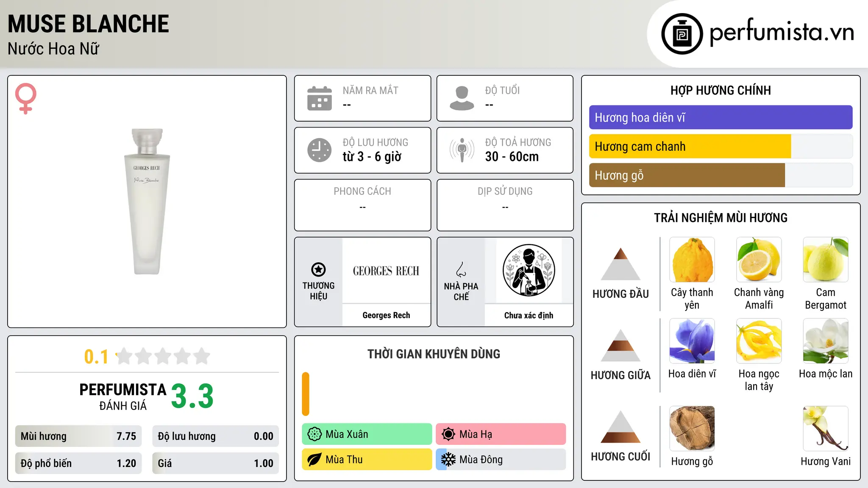Click the perfumer illustration in the circle
The image size is (868, 488).
tap(529, 270)
